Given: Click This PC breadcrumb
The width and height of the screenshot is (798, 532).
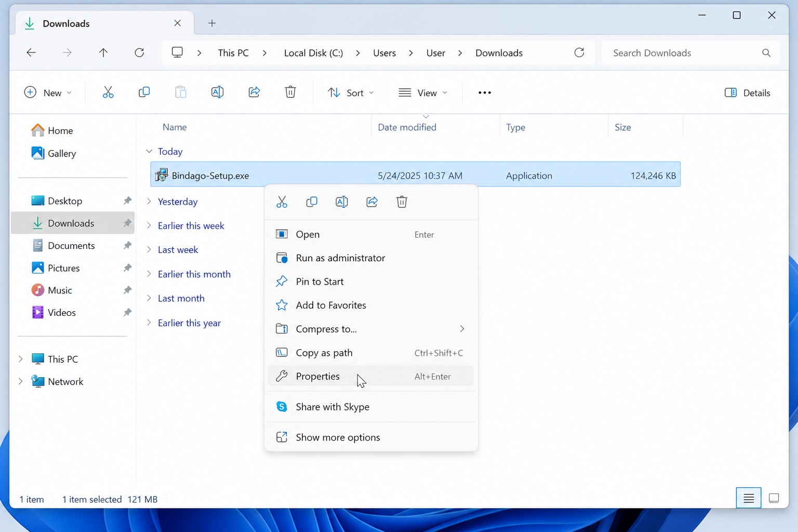Looking at the screenshot, I should 233,52.
